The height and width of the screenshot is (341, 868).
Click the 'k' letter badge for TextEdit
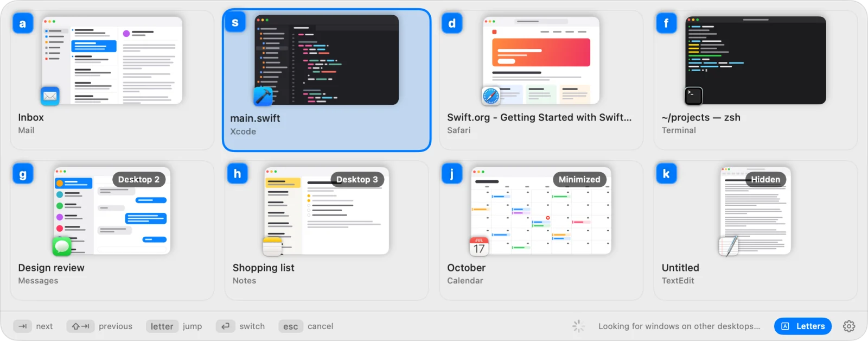pos(666,174)
